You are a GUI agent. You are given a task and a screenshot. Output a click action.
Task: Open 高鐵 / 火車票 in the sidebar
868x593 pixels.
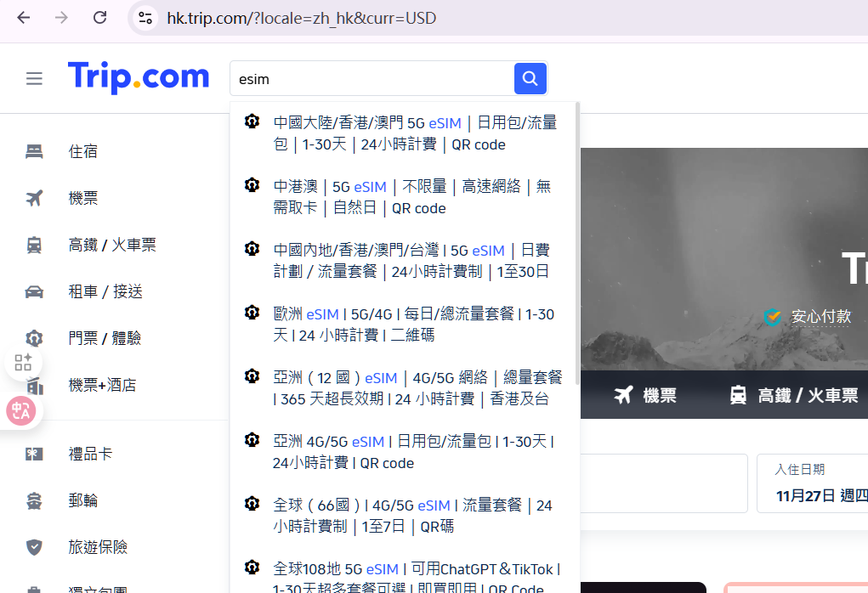pyautogui.click(x=111, y=245)
